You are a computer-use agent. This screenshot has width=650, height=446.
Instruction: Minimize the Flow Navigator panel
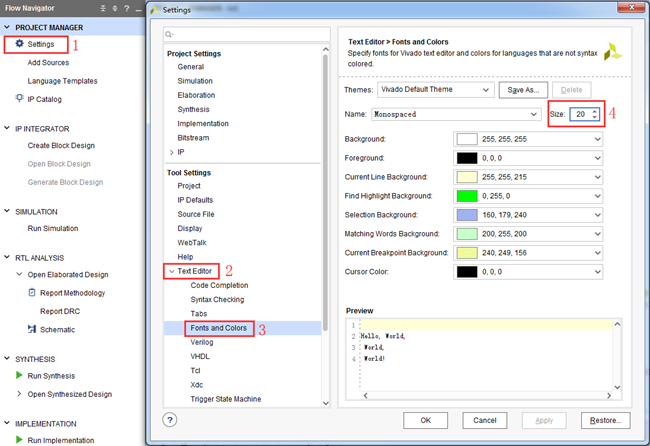point(138,10)
